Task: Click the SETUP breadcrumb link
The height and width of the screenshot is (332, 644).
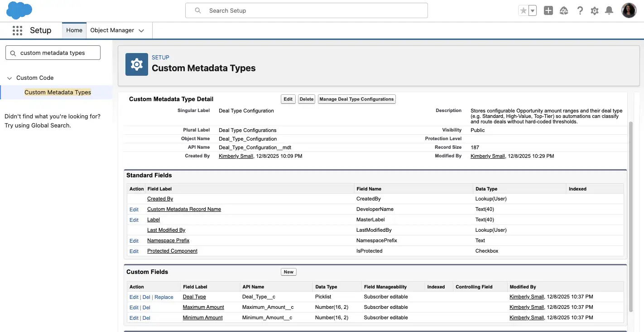Action: coord(160,58)
